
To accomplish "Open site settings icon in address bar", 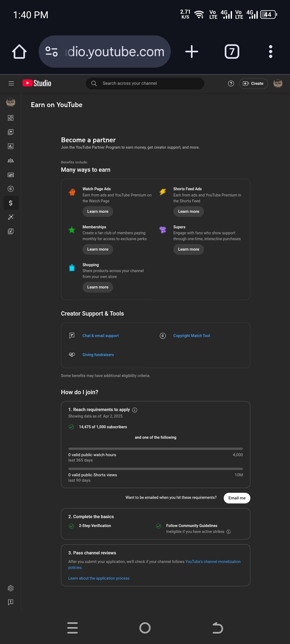I will tap(52, 52).
